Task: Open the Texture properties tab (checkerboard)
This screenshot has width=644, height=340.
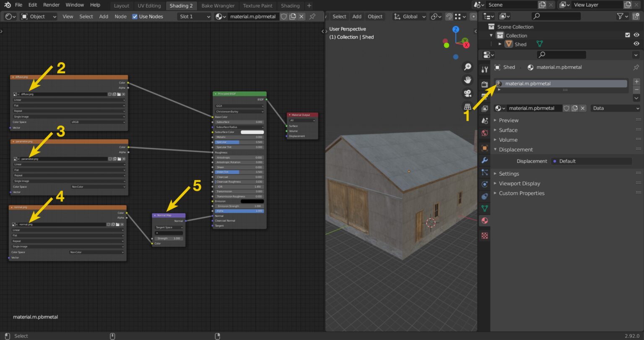Action: point(485,235)
